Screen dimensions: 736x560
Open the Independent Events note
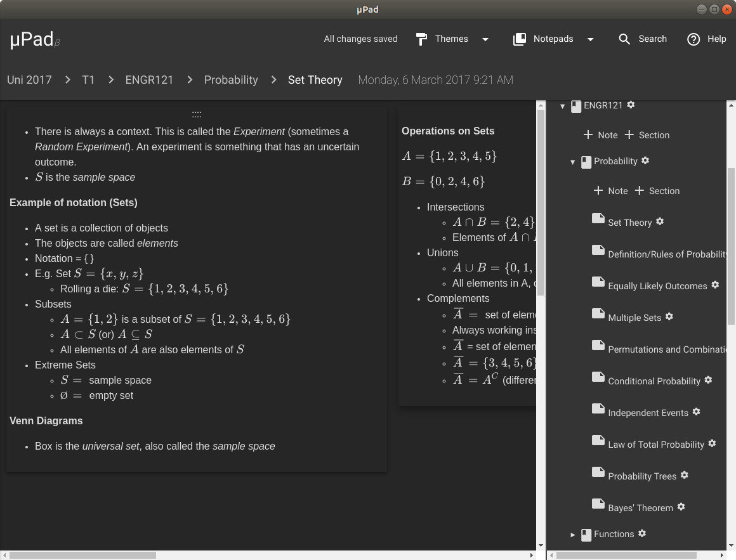[x=648, y=413]
